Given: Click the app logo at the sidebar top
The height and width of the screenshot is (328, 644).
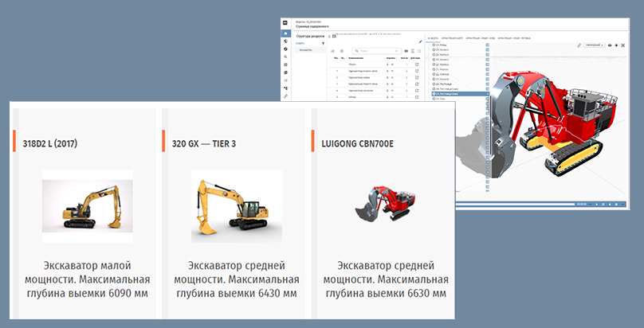Looking at the screenshot, I should point(285,22).
